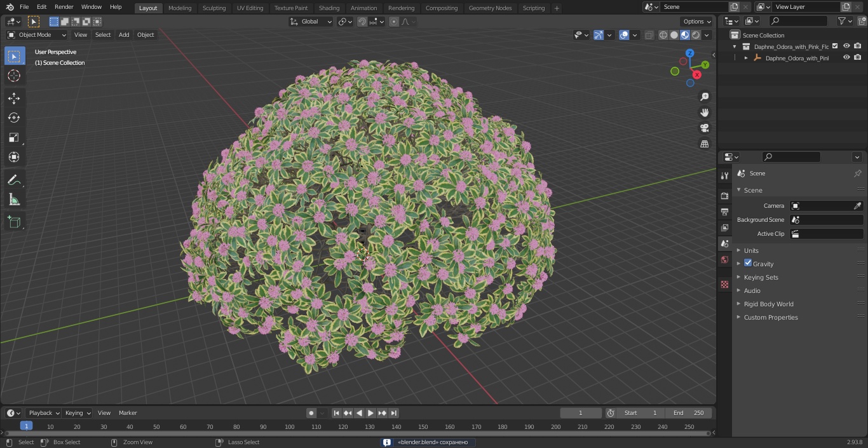
Task: Open the Options dropdown in viewport
Action: [x=697, y=22]
